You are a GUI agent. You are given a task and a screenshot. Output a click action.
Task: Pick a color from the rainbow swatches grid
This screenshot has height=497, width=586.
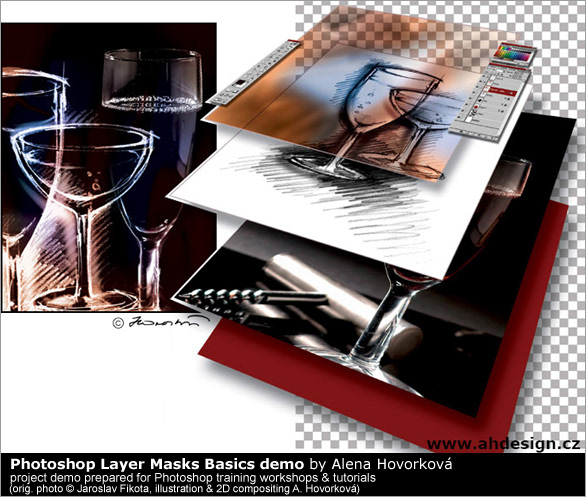(513, 54)
